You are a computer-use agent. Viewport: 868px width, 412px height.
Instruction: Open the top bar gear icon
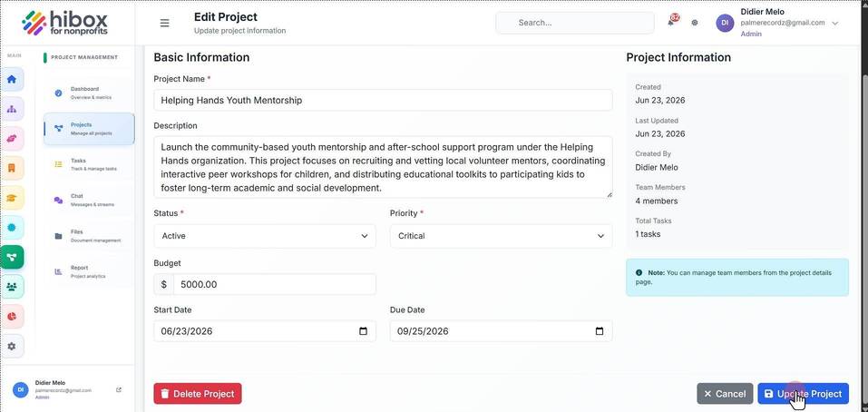pyautogui.click(x=695, y=23)
